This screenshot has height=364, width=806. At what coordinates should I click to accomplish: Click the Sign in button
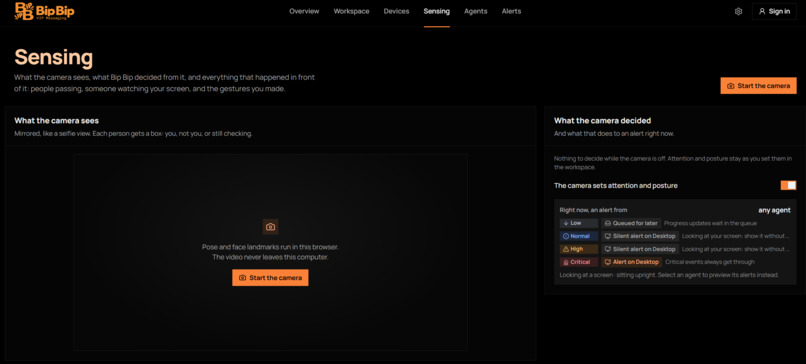click(x=774, y=11)
